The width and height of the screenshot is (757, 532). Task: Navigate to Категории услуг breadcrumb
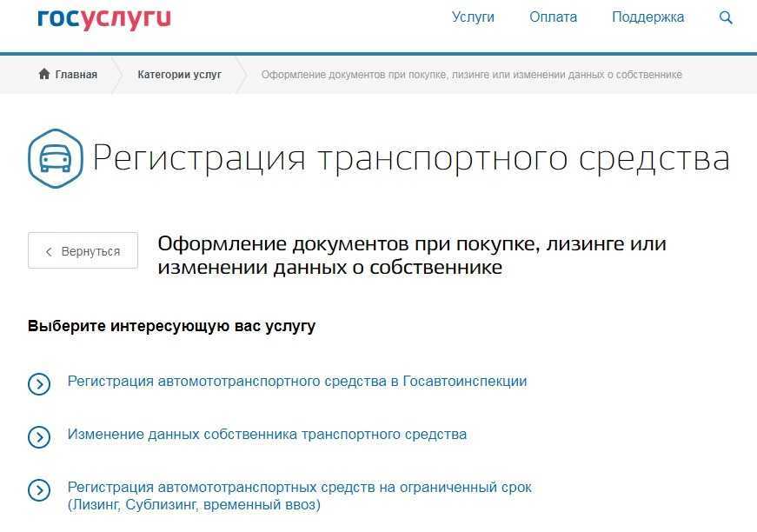click(179, 75)
